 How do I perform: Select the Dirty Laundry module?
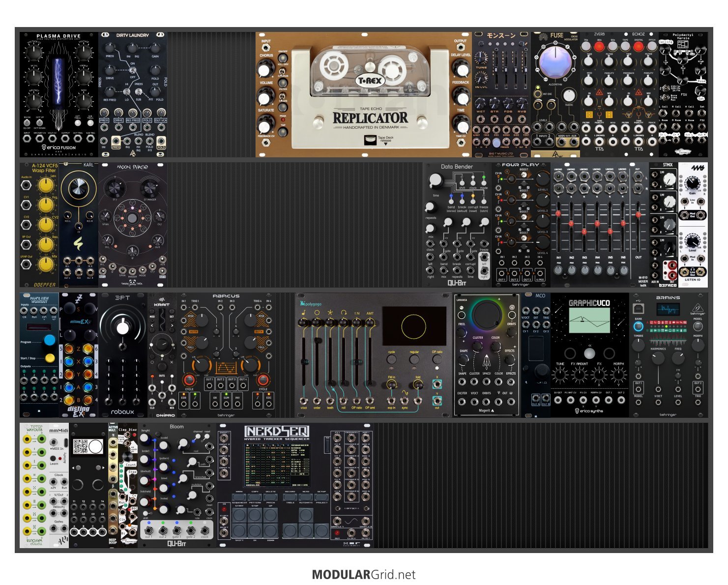click(x=133, y=94)
